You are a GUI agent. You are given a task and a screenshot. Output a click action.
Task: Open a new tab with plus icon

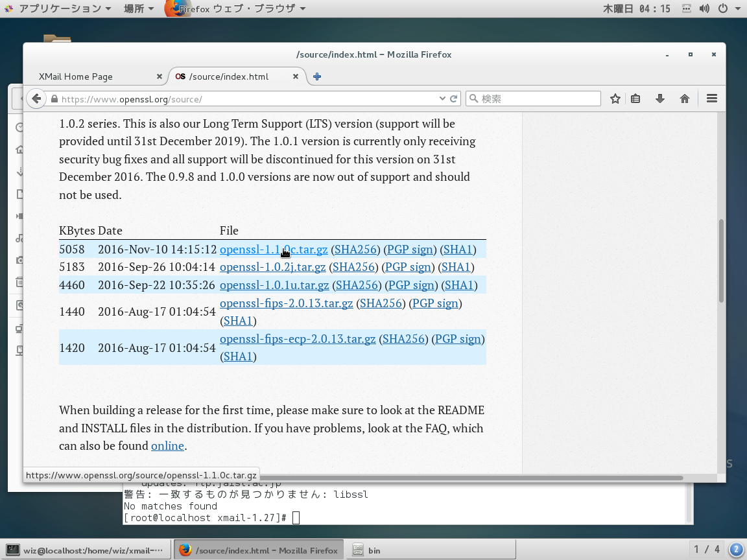[x=317, y=76]
